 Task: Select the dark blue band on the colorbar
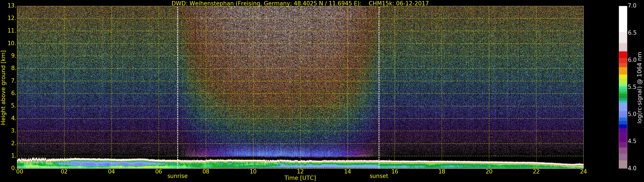point(623,126)
